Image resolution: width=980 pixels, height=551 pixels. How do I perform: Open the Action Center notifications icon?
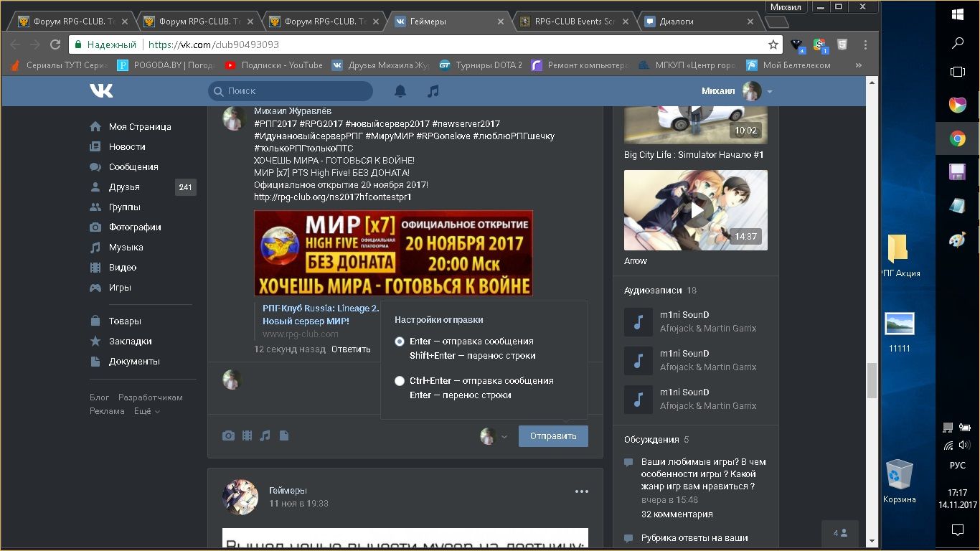[957, 530]
